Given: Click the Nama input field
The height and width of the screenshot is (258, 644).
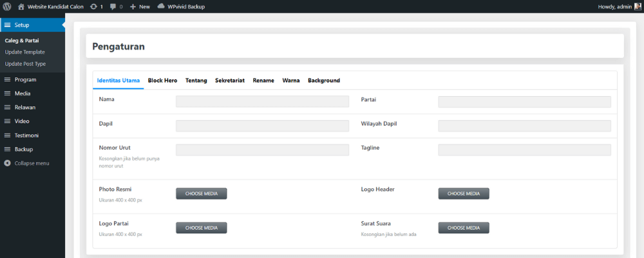Looking at the screenshot, I should tap(262, 101).
